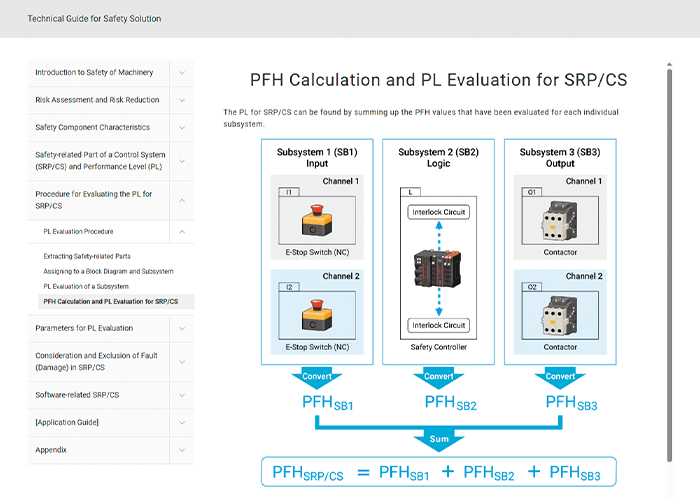Open Safety Component Characteristics menu item
The height and width of the screenshot is (500, 700).
point(92,127)
